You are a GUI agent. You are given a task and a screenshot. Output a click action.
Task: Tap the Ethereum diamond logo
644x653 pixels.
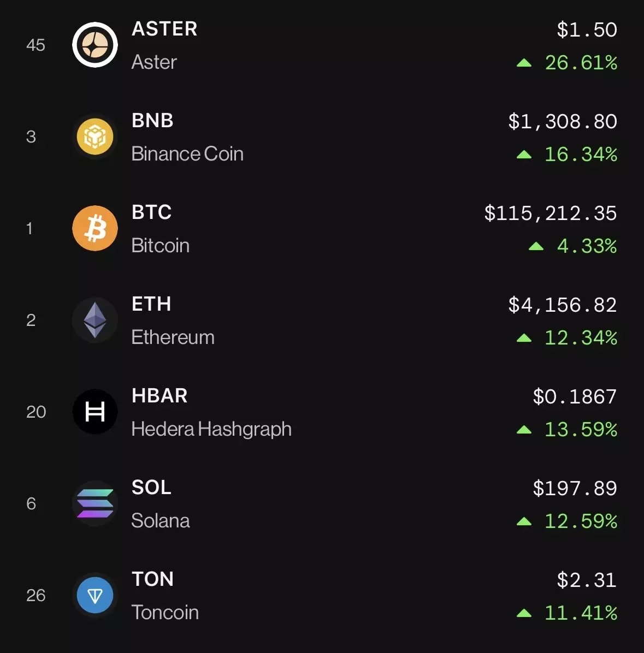coord(95,320)
